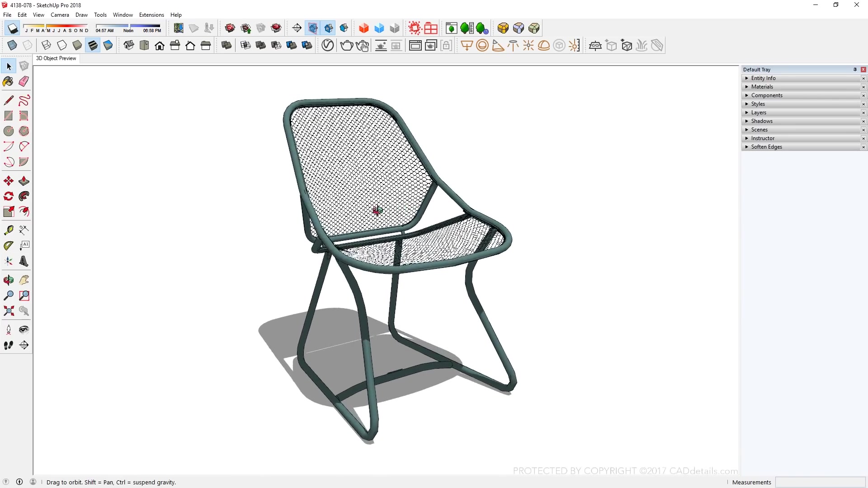Image resolution: width=868 pixels, height=488 pixels.
Task: Open the Make Component tool
Action: (x=24, y=66)
